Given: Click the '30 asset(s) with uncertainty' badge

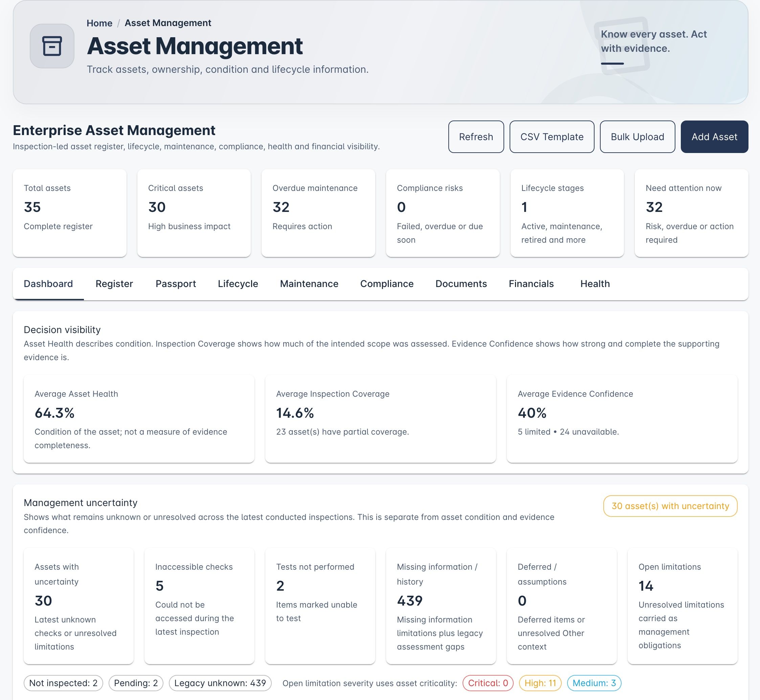Looking at the screenshot, I should 670,506.
